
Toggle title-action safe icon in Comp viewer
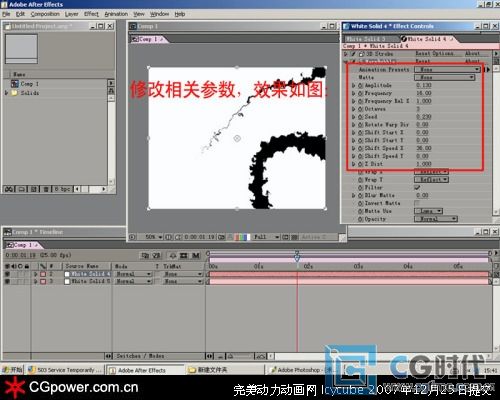pyautogui.click(x=168, y=237)
